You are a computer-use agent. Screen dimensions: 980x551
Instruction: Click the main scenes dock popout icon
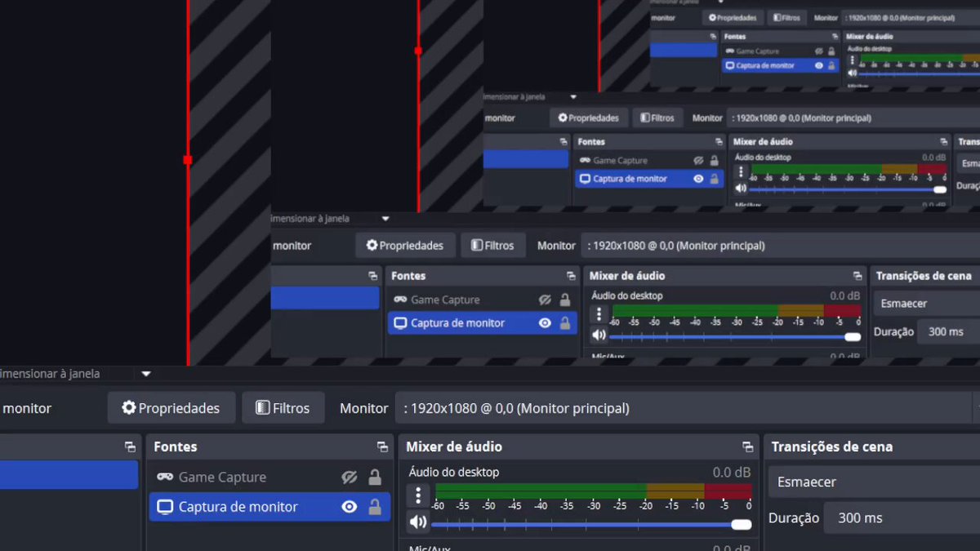click(x=130, y=447)
